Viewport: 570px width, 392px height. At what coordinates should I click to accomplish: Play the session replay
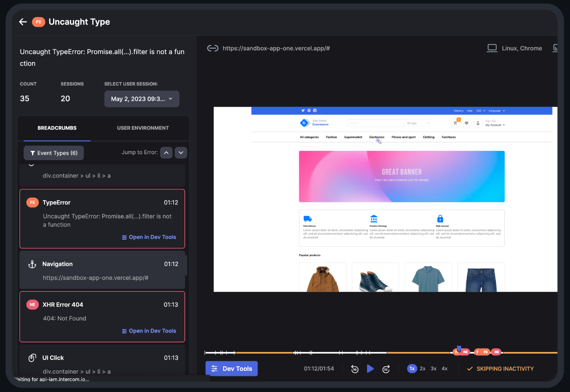pos(370,369)
